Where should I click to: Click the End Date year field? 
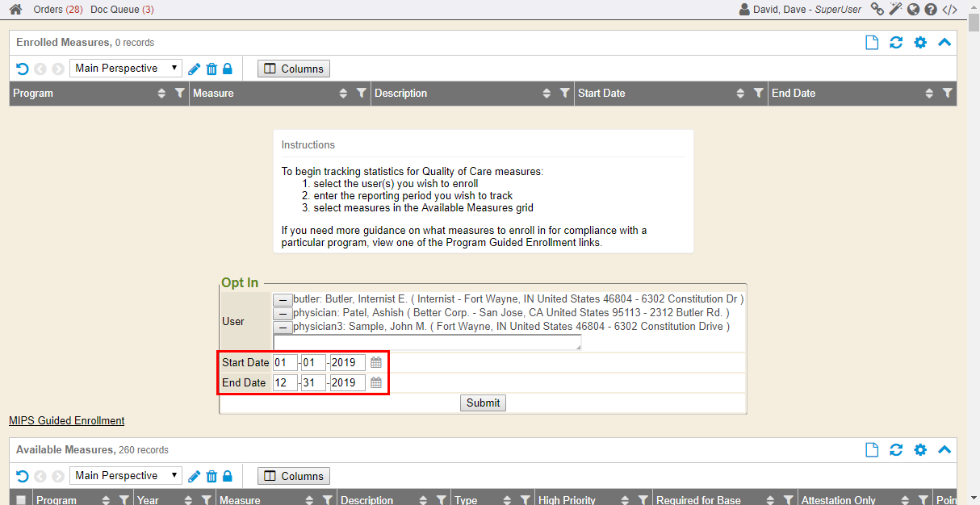pos(347,382)
